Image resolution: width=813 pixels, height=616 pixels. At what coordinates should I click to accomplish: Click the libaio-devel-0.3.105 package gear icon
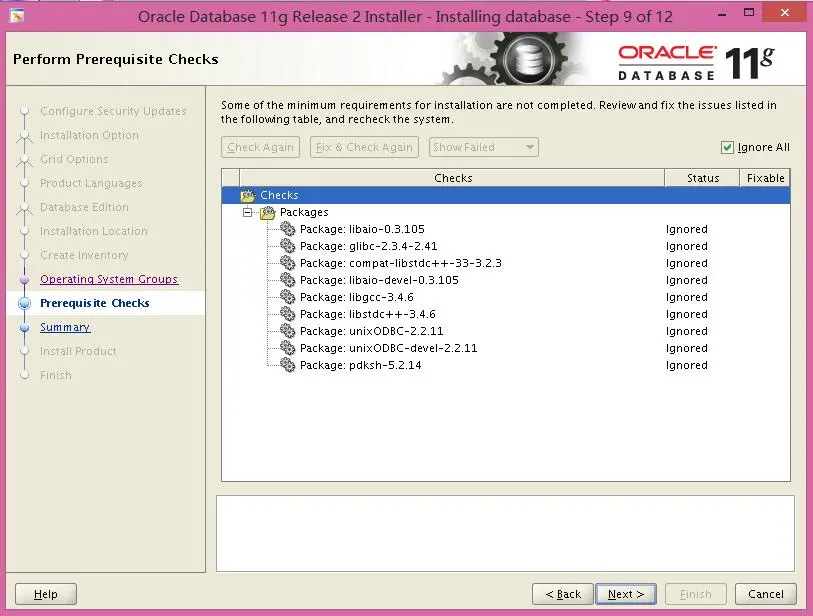[288, 280]
